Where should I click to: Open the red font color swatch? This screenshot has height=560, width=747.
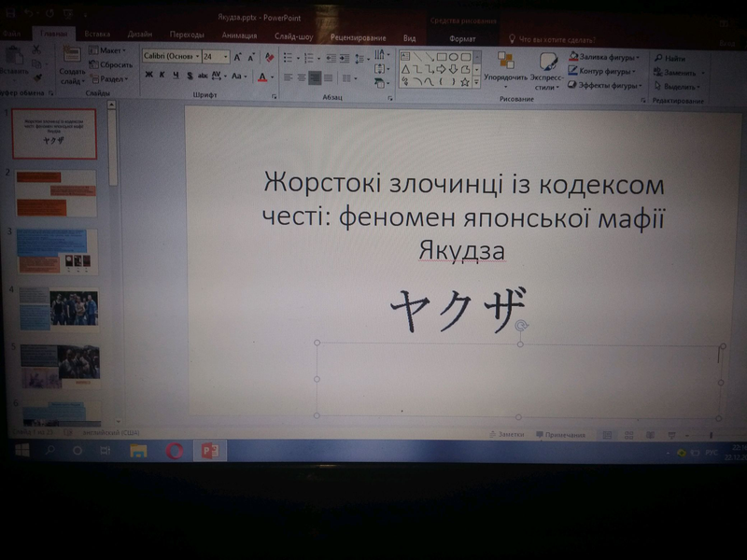coord(263,77)
